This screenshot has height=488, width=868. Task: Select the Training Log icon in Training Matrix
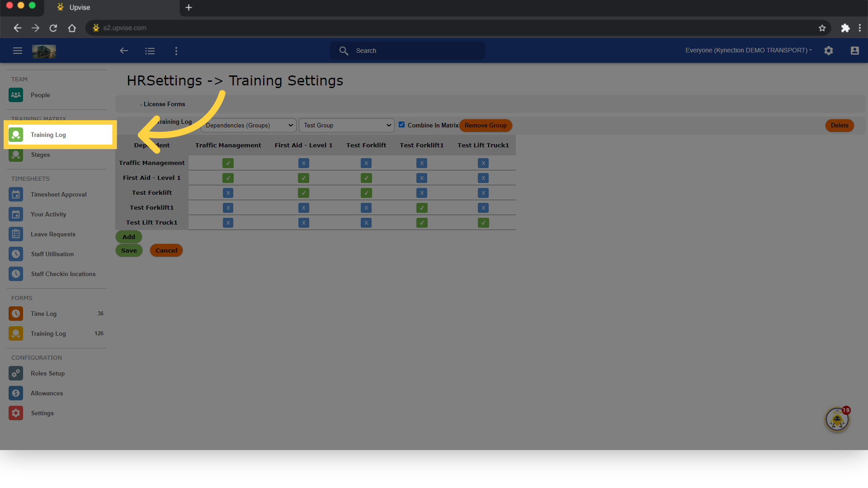(16, 134)
